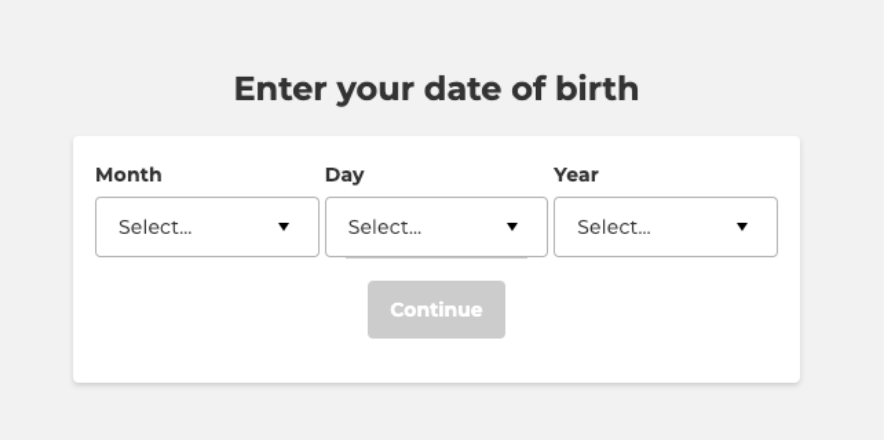Click the "Day" field label
The height and width of the screenshot is (440, 884).
[344, 175]
